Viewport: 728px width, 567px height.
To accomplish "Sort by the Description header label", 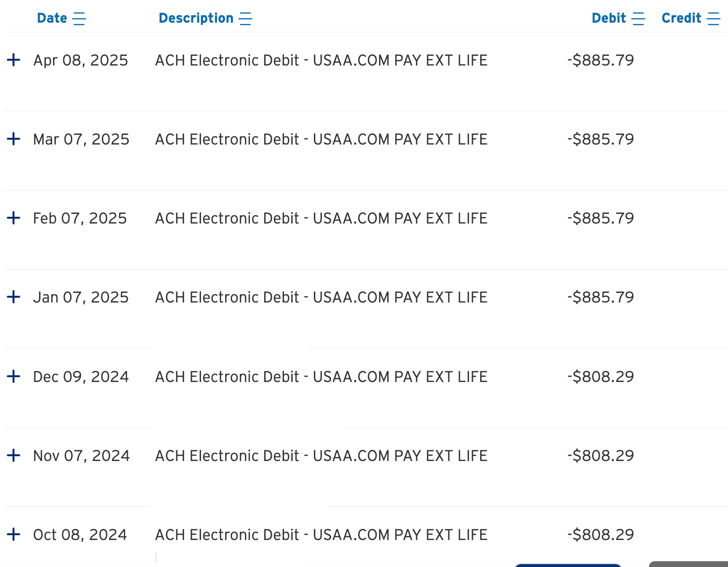I will (x=196, y=18).
